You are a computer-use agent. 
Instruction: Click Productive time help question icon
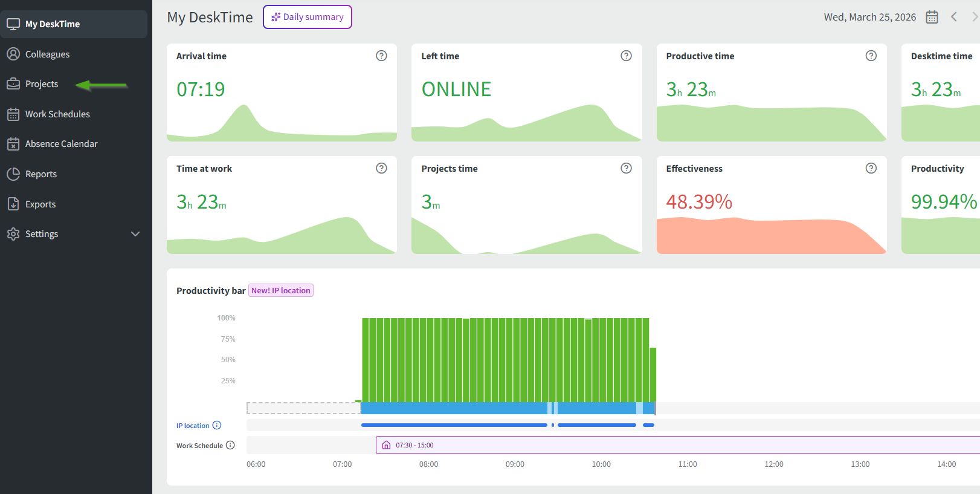coord(871,56)
